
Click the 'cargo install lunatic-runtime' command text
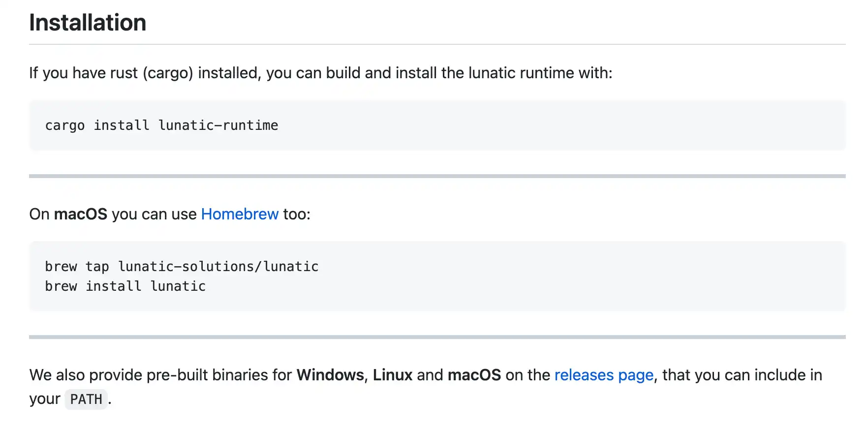161,125
